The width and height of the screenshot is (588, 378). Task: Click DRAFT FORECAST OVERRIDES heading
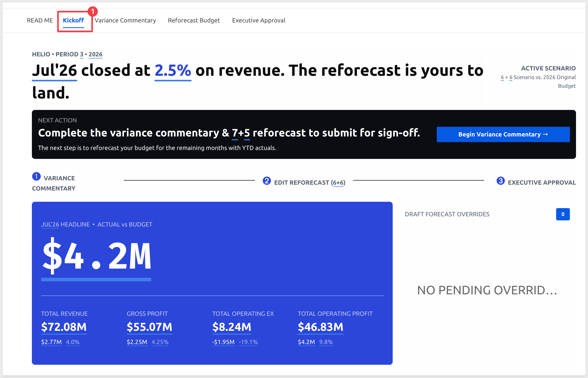click(x=447, y=214)
